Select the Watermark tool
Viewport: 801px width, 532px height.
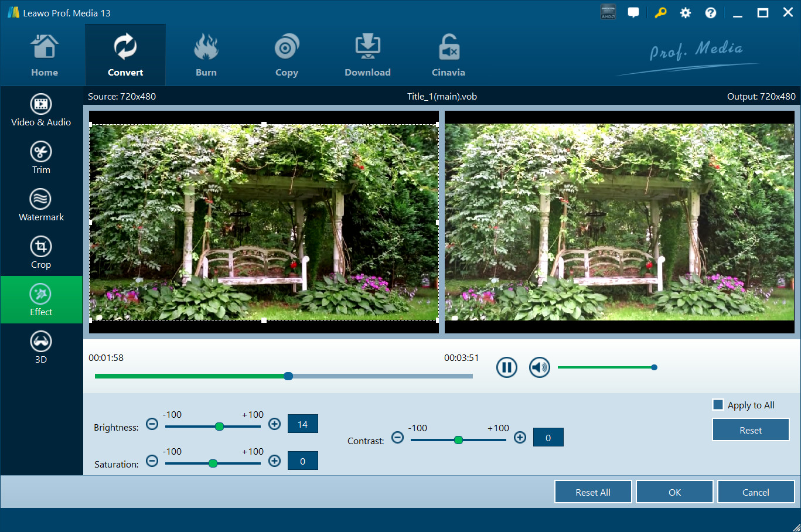coord(41,205)
